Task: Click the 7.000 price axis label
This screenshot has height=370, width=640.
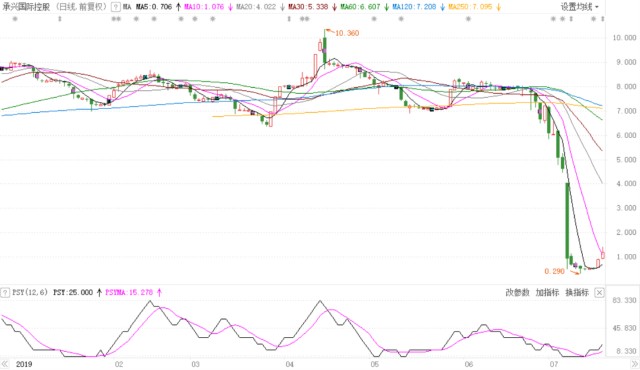Action: pyautogui.click(x=626, y=111)
